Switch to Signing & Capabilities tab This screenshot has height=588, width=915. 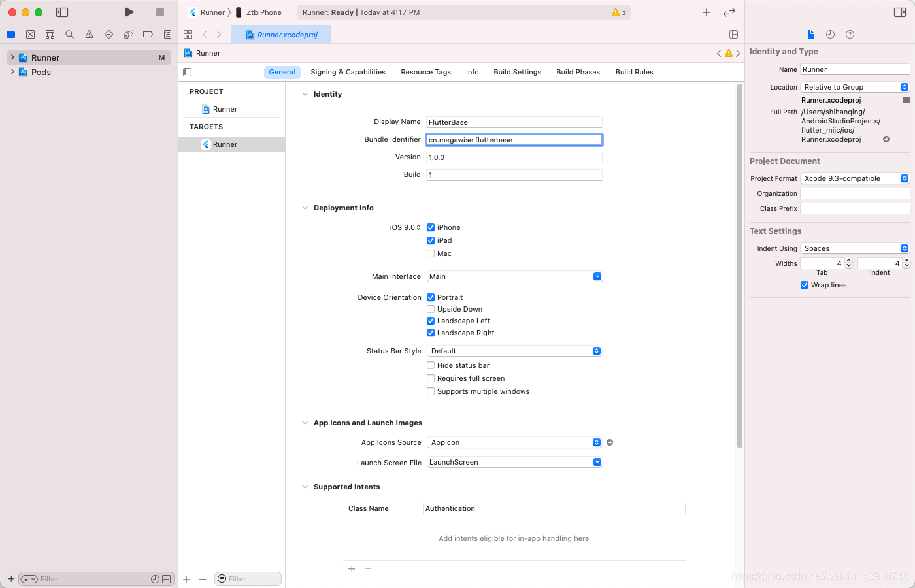click(x=348, y=72)
